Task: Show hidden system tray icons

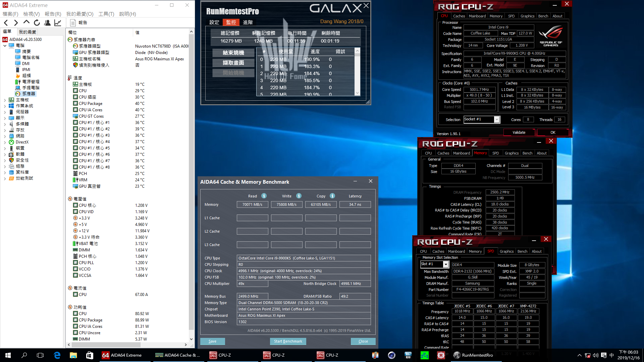Action: pos(579,355)
